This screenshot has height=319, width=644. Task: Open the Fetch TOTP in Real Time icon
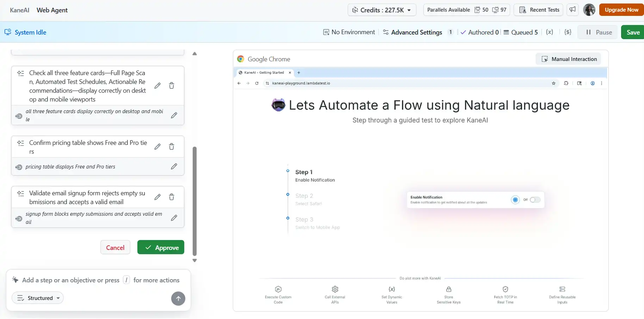pyautogui.click(x=505, y=289)
